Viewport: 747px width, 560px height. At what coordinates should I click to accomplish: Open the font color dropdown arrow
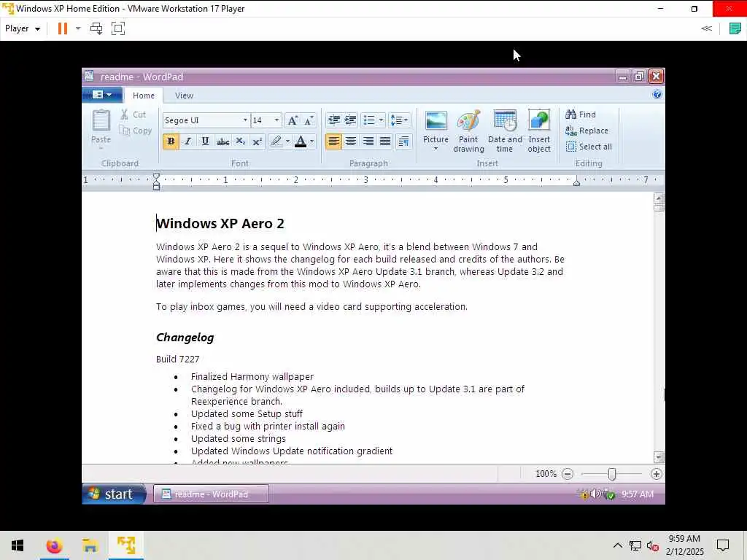click(312, 141)
